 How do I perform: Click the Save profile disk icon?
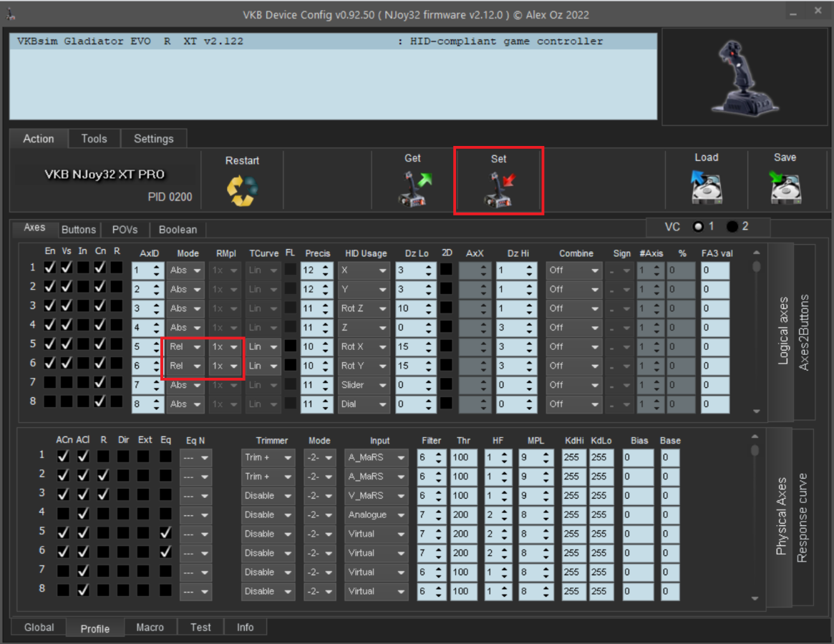pos(785,187)
